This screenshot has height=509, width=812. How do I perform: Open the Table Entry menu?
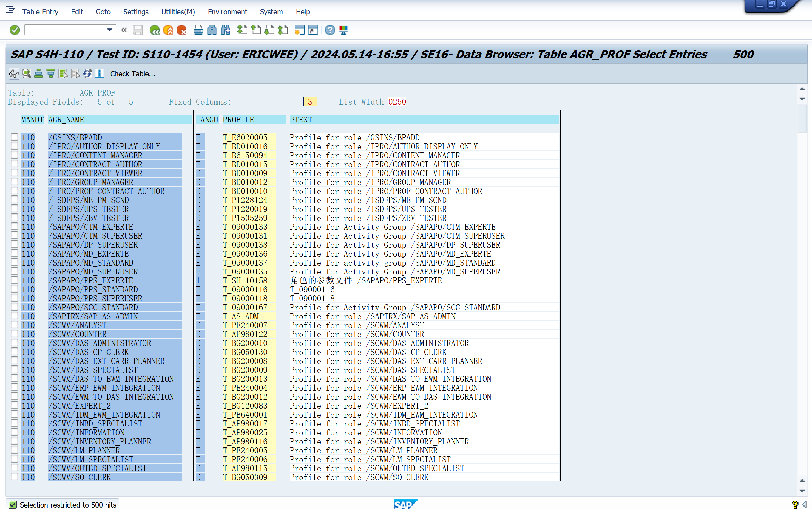[40, 12]
